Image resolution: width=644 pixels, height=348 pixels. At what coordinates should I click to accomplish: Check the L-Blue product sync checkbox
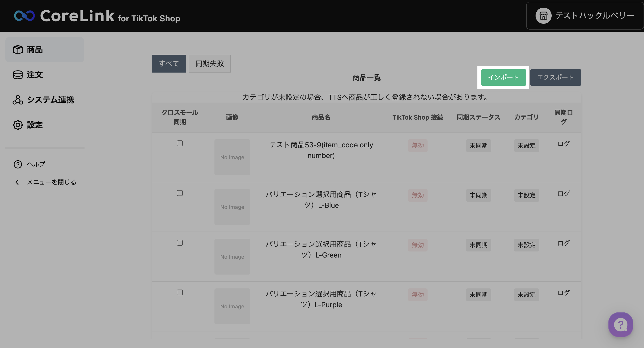(x=180, y=193)
